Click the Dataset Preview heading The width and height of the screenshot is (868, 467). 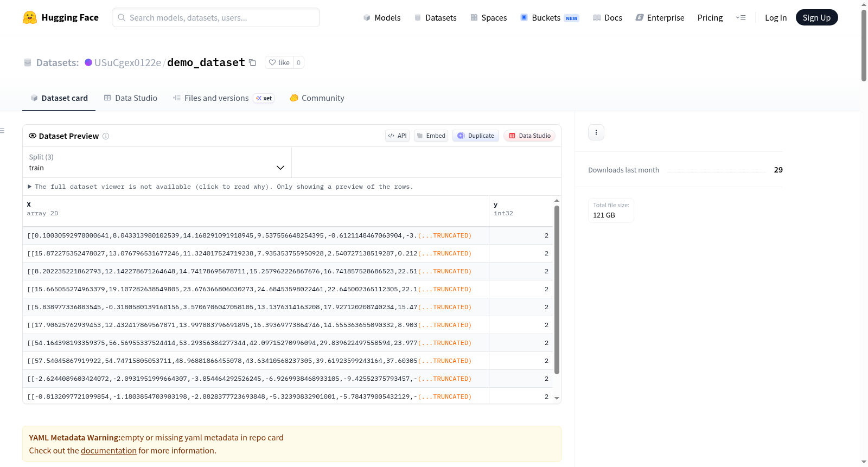69,136
